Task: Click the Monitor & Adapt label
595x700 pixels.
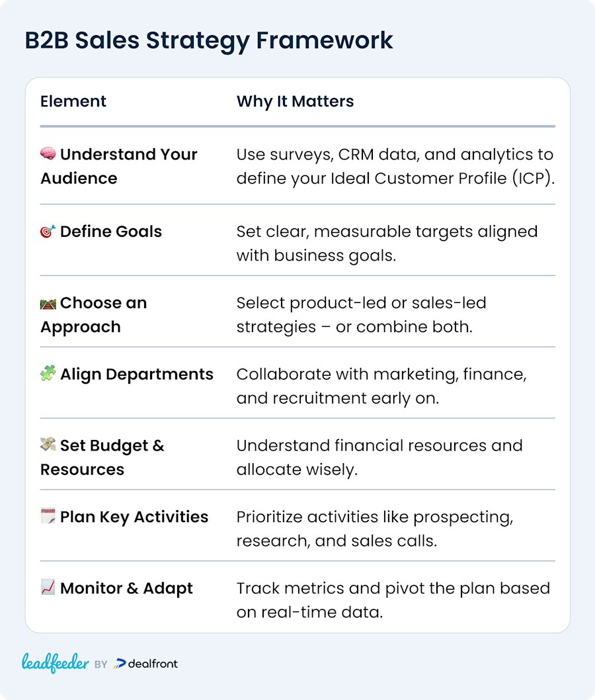Action: pos(126,588)
